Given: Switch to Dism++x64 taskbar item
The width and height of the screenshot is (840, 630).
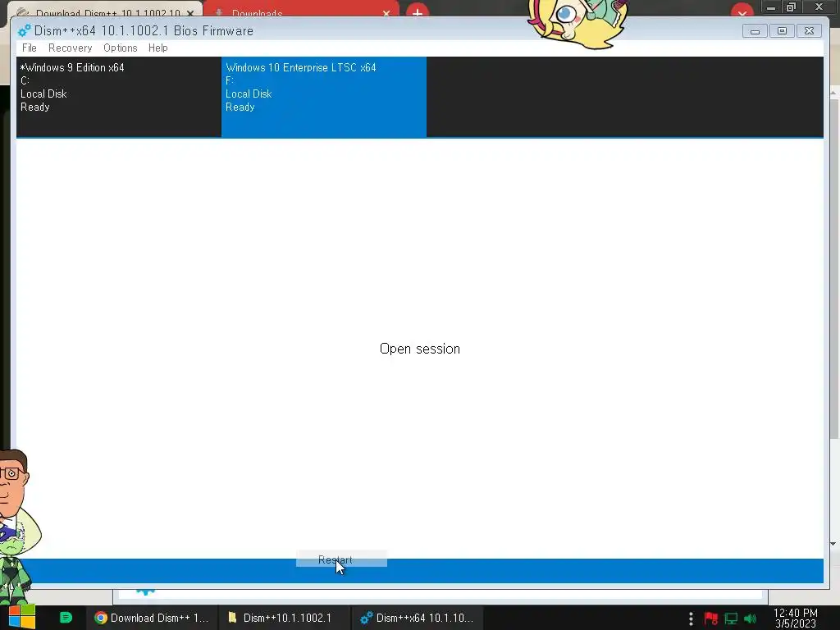Looking at the screenshot, I should click(418, 618).
